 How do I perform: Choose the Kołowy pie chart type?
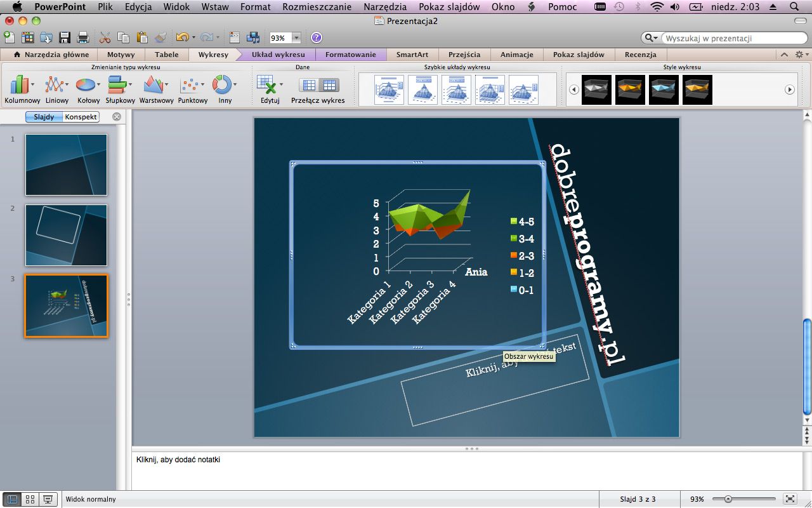point(86,89)
